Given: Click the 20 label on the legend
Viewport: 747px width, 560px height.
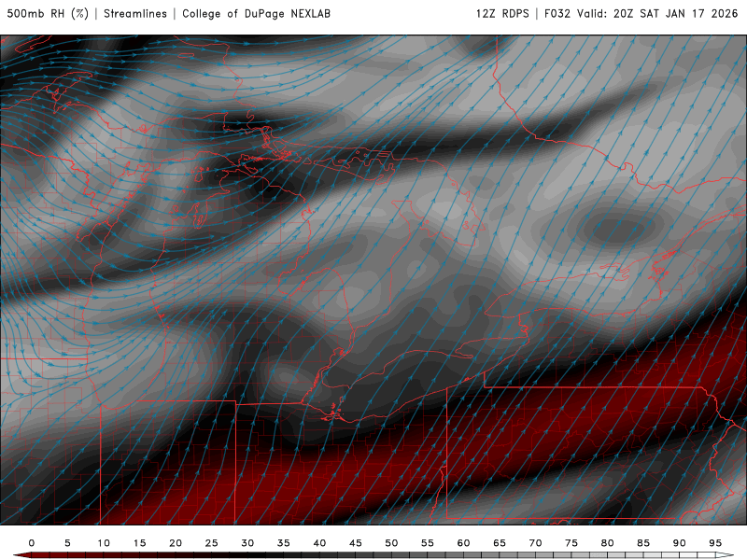Looking at the screenshot, I should 176,543.
